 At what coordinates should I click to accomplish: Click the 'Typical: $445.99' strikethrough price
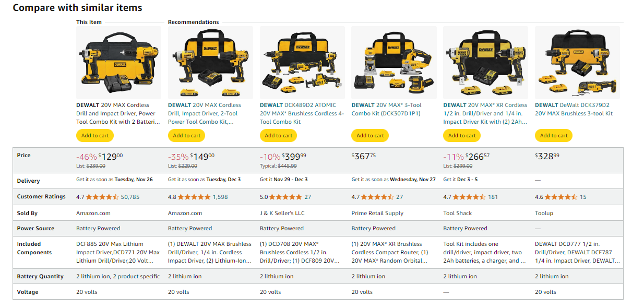[x=278, y=166]
